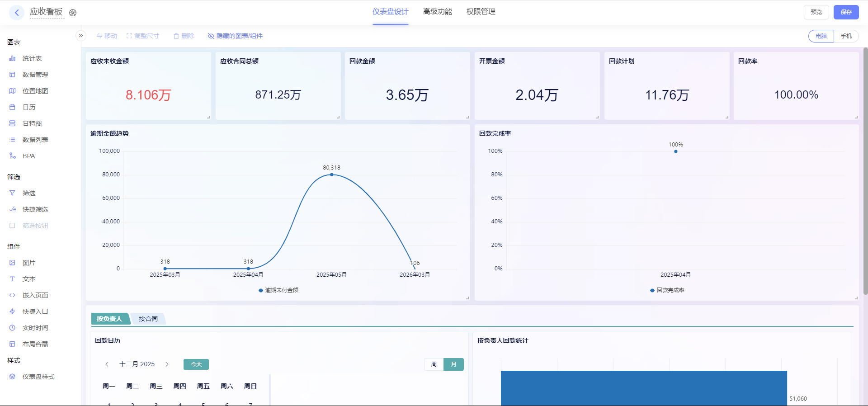The height and width of the screenshot is (406, 868).
Task: Advance calendar to next month
Action: click(x=167, y=364)
